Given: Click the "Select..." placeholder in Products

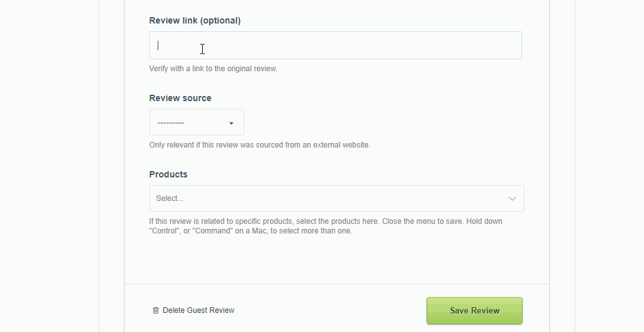Looking at the screenshot, I should pos(170,198).
